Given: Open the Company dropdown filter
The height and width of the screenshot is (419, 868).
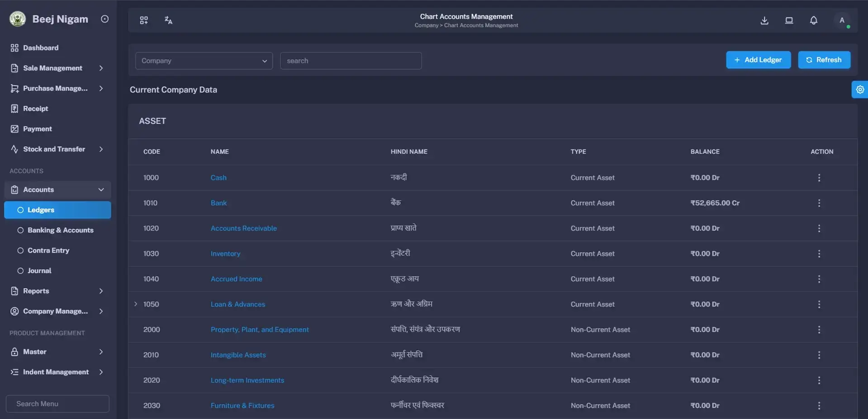Looking at the screenshot, I should (204, 61).
